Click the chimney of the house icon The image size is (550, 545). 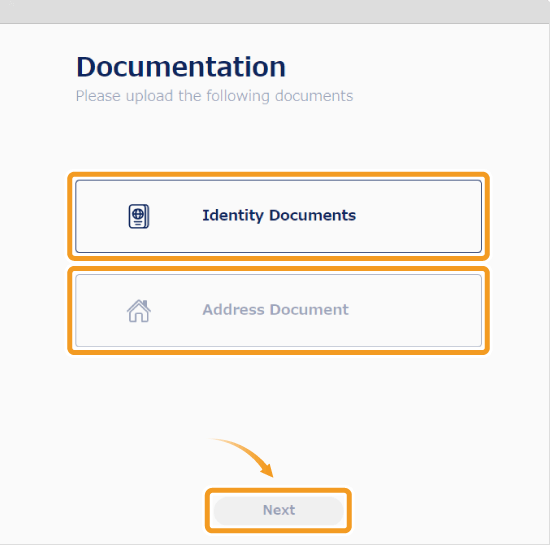[x=145, y=303]
